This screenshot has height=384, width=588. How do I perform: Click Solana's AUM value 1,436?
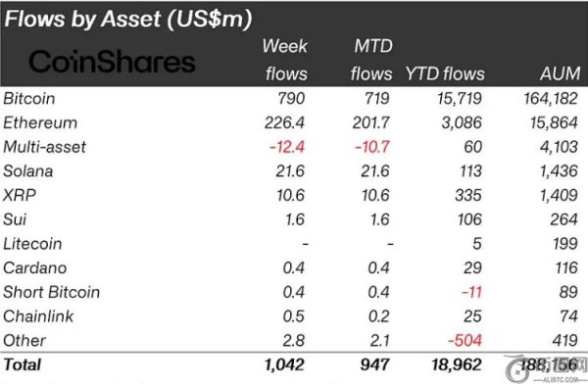tap(559, 171)
